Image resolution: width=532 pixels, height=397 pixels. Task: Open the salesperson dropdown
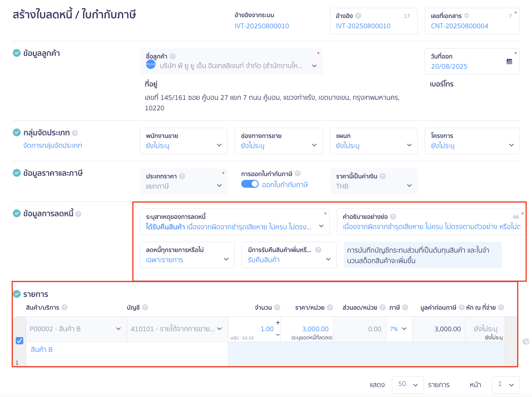(x=183, y=141)
